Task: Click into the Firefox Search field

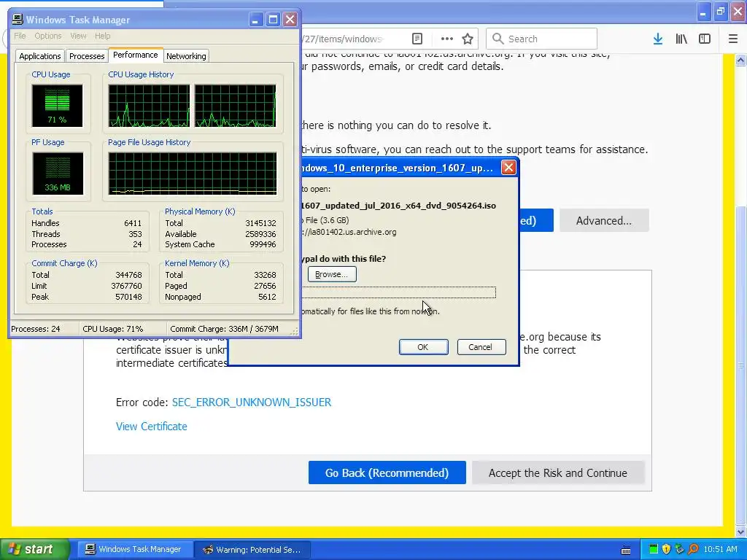Action: (x=542, y=39)
